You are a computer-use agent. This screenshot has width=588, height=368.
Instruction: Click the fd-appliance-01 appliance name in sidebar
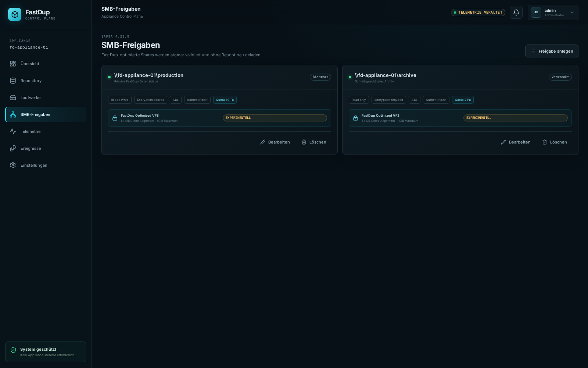click(29, 47)
